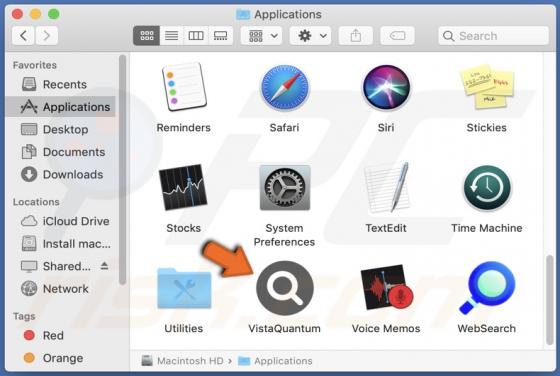Click the Time Machine name label

coord(487,228)
